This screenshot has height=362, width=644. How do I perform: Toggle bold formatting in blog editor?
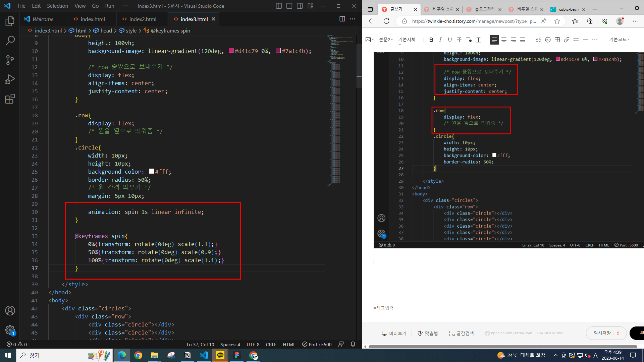coord(431,40)
